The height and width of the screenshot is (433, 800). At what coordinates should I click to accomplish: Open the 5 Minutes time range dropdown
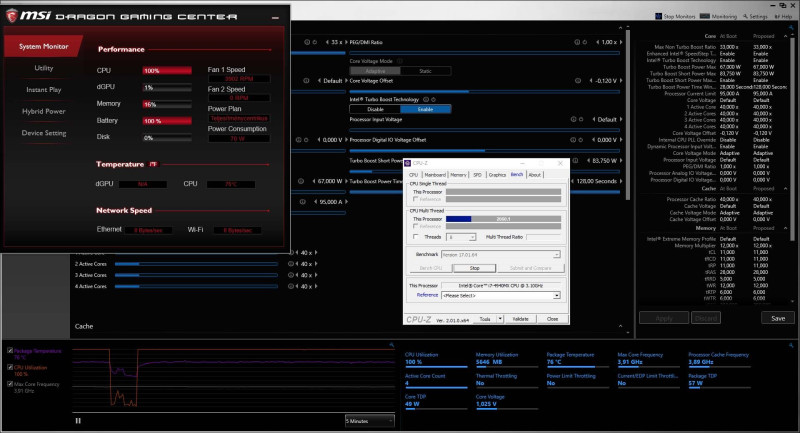pyautogui.click(x=369, y=421)
